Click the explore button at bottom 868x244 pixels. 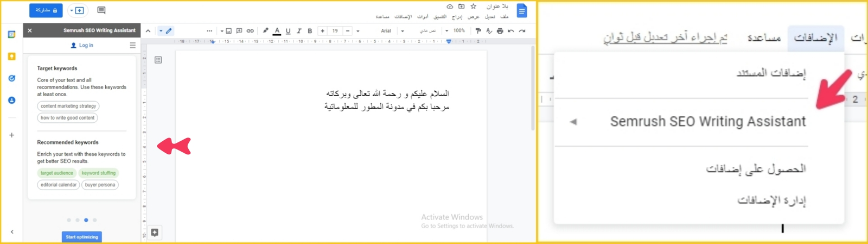(155, 233)
